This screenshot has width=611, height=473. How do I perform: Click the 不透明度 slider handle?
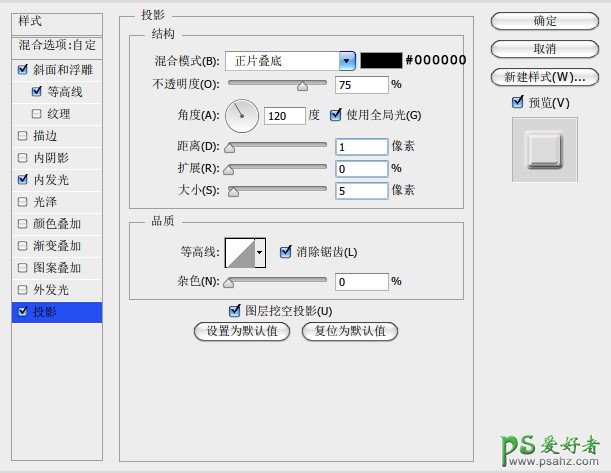301,88
